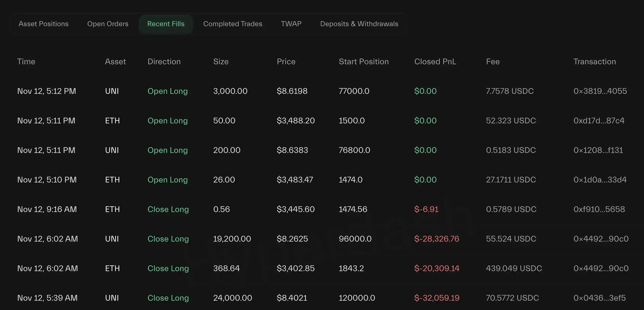The image size is (644, 310).
Task: Open the TWAP tab
Action: coord(291,24)
